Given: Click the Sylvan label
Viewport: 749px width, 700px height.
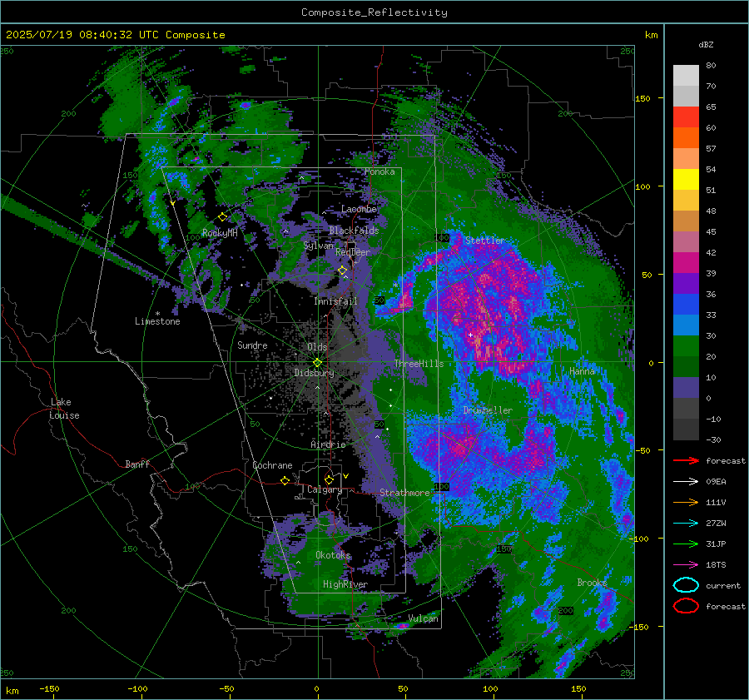Looking at the screenshot, I should pyautogui.click(x=318, y=246).
